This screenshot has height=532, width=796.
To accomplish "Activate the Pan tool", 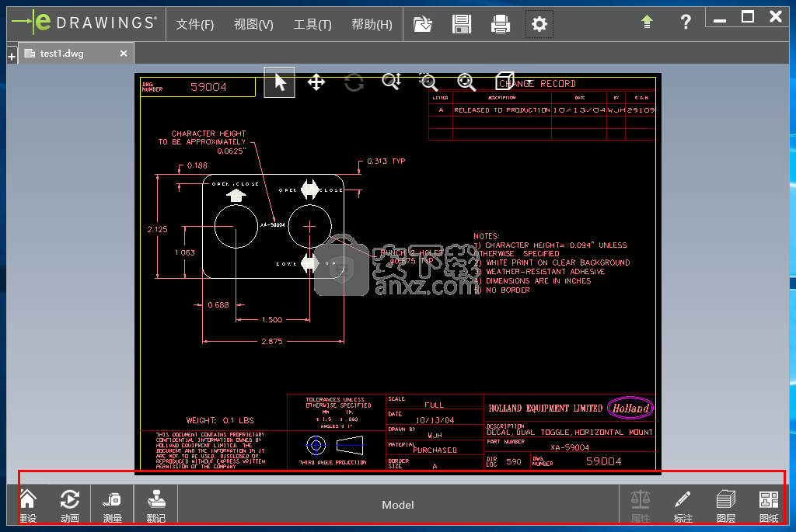I will [316, 82].
